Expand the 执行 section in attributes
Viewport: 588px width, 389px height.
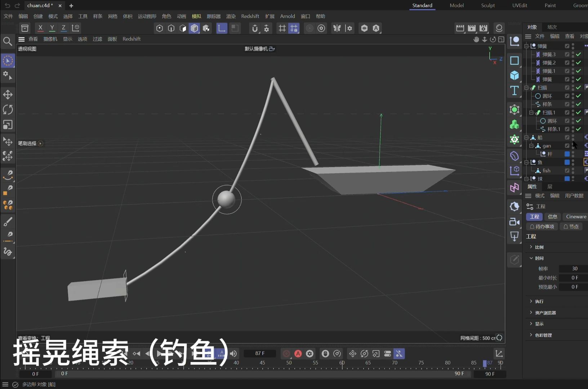point(530,301)
